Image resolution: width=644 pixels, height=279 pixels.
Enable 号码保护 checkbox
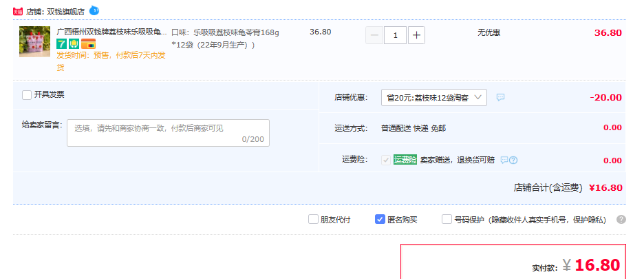click(x=447, y=219)
